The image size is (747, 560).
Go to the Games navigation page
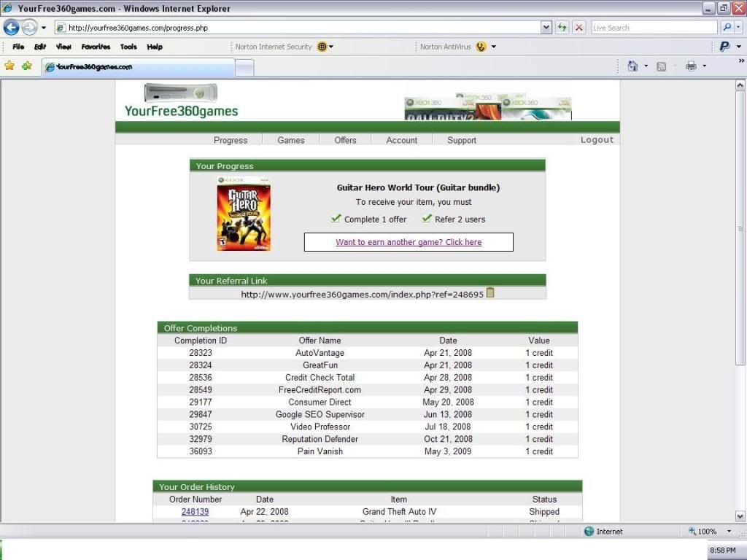point(291,140)
